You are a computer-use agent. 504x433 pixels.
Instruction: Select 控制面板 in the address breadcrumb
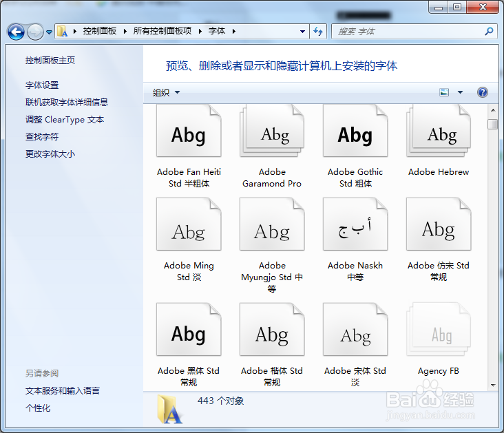[x=100, y=31]
